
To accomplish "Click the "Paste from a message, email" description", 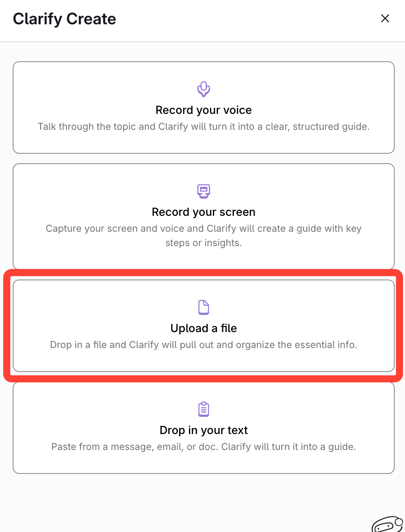I will tap(204, 447).
